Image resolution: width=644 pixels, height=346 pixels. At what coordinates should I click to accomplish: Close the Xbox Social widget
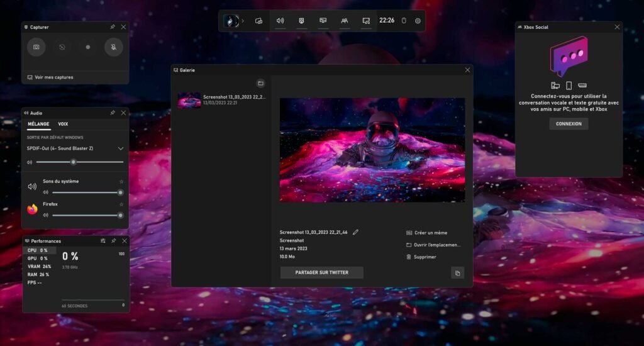point(617,27)
